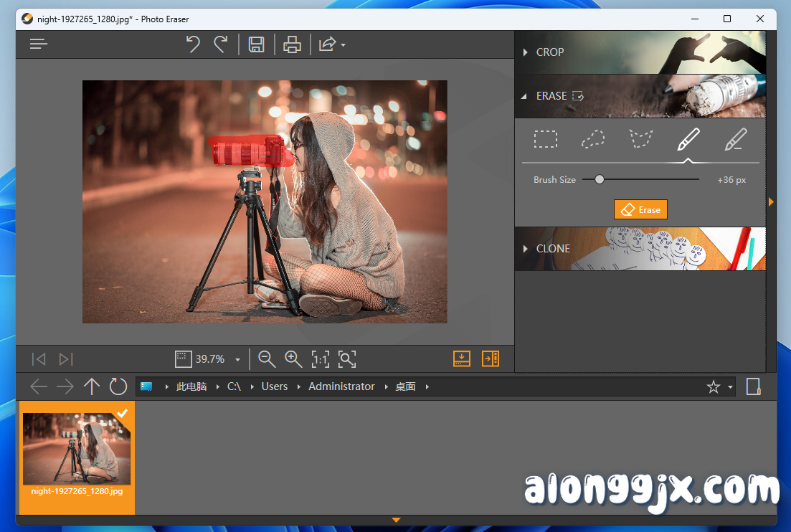The width and height of the screenshot is (791, 532).
Task: Toggle the bottom file browser panel
Action: tap(461, 358)
